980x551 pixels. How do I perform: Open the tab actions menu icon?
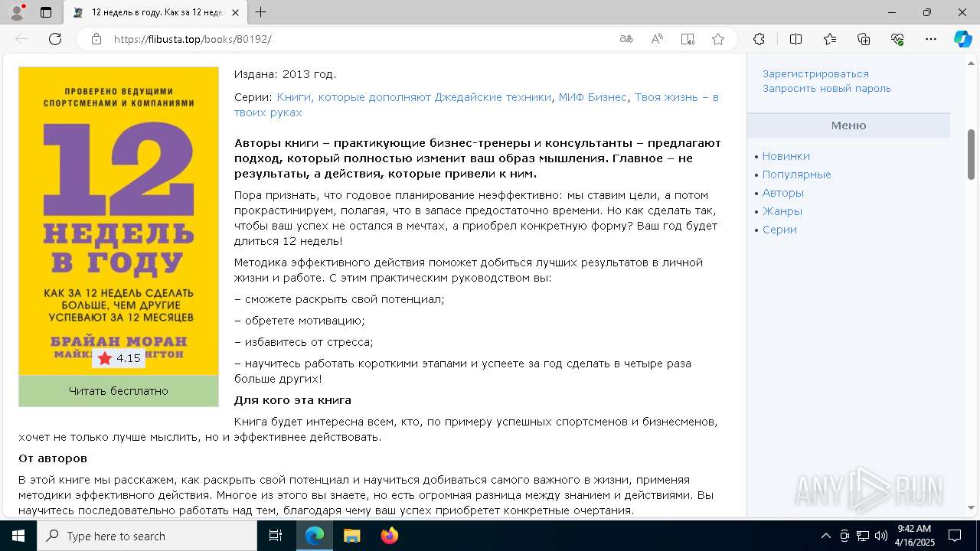click(x=46, y=12)
